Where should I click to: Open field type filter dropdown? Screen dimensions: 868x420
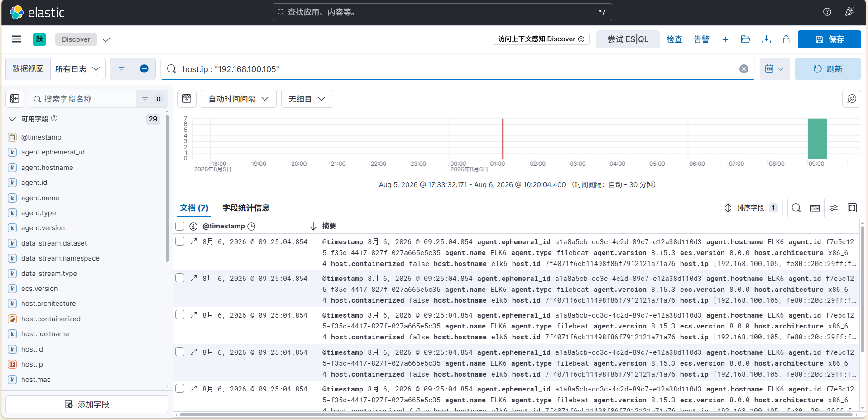pos(151,99)
